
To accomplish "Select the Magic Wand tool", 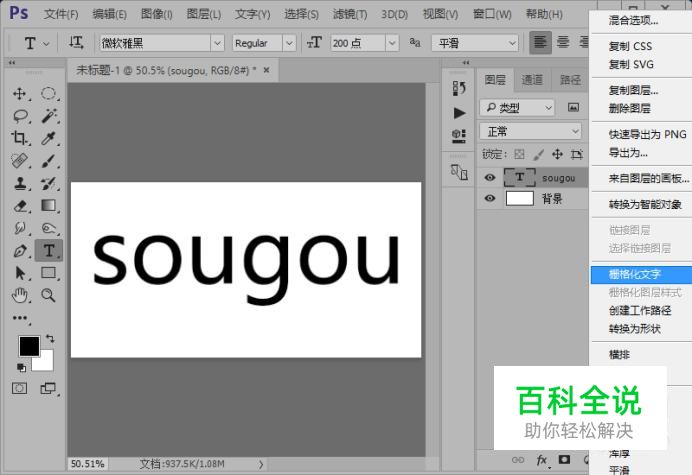I will [x=48, y=116].
